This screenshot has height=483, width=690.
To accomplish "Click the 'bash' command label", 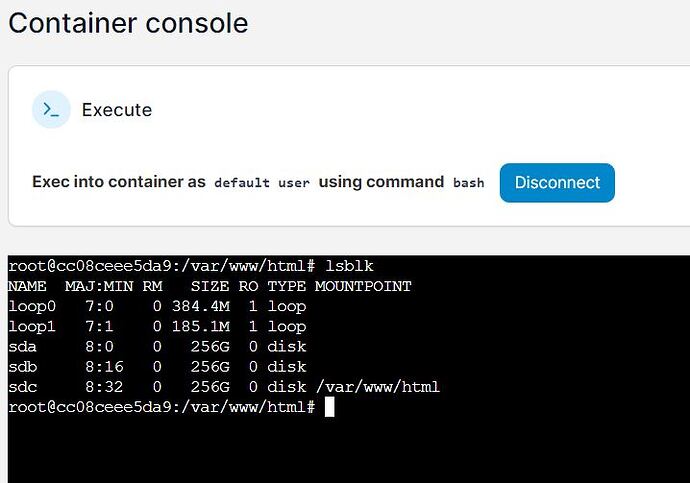I will click(x=469, y=183).
